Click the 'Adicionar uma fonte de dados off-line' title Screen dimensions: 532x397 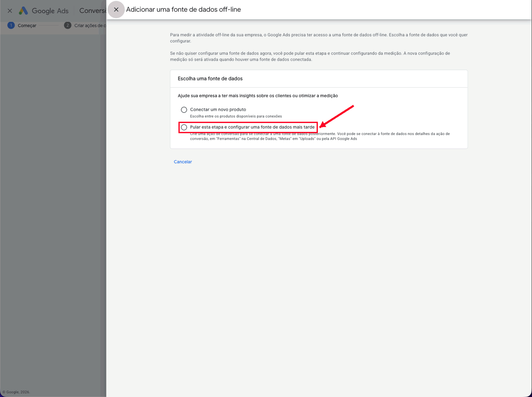click(x=183, y=10)
